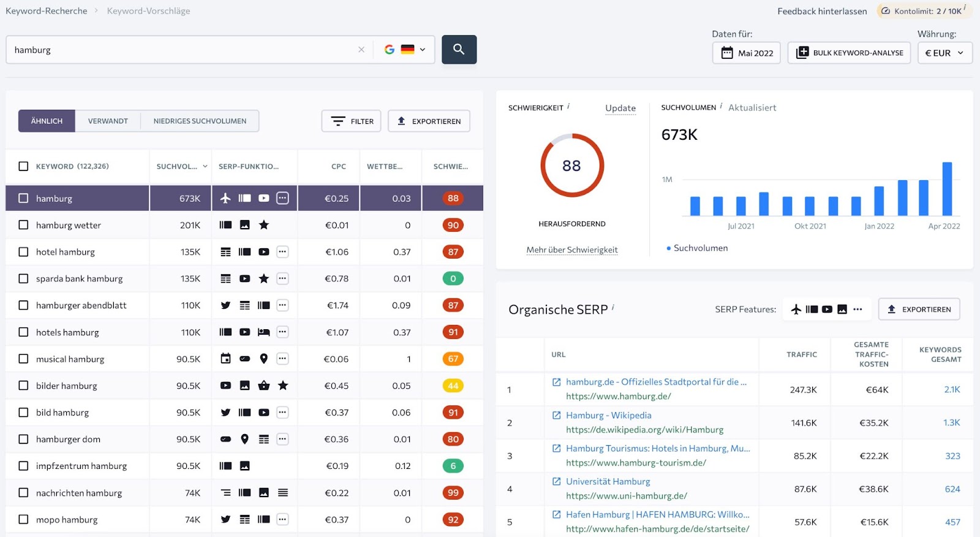Click image icon in hamburg wetter row
This screenshot has width=980, height=537.
point(244,225)
